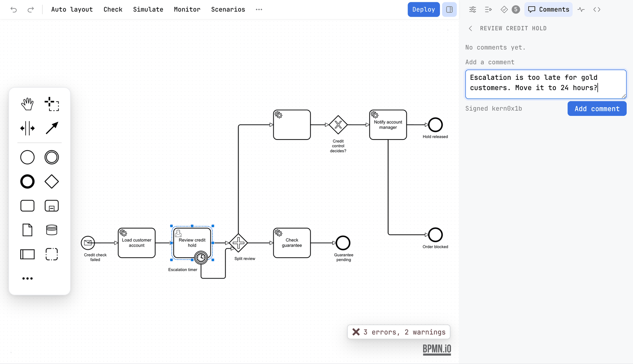This screenshot has width=633, height=364.
Task: Create an End Event from palette
Action: point(27,182)
